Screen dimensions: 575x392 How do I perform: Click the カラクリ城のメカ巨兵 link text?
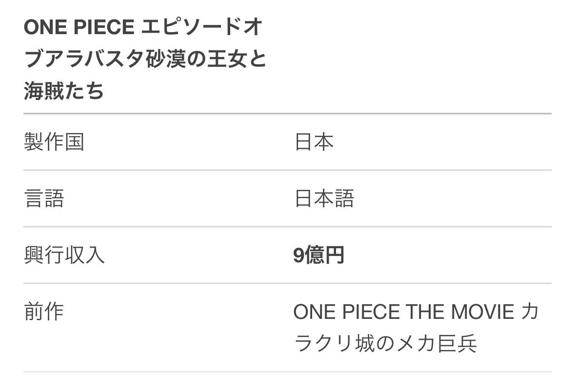coord(385,343)
